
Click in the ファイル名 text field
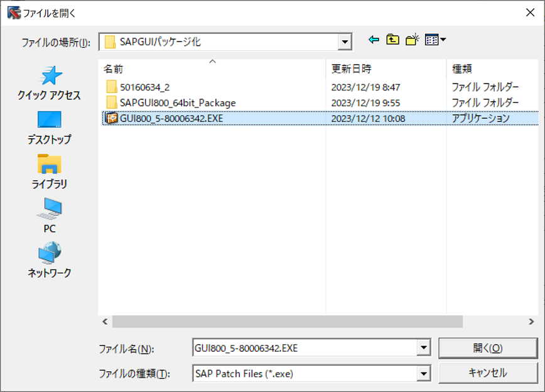click(305, 348)
